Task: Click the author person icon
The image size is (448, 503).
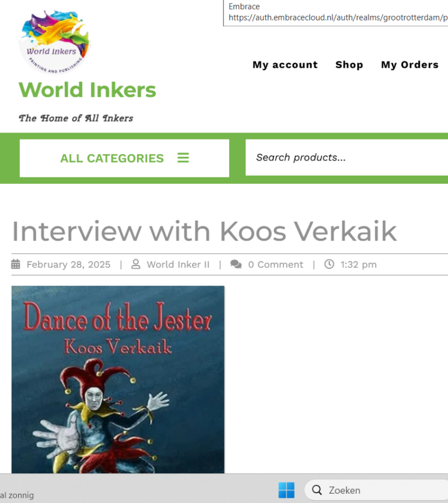Action: tap(136, 264)
